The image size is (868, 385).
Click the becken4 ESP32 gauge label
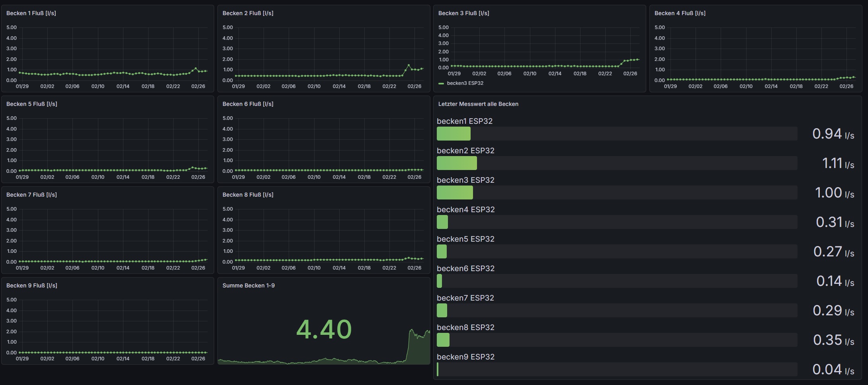pyautogui.click(x=465, y=209)
